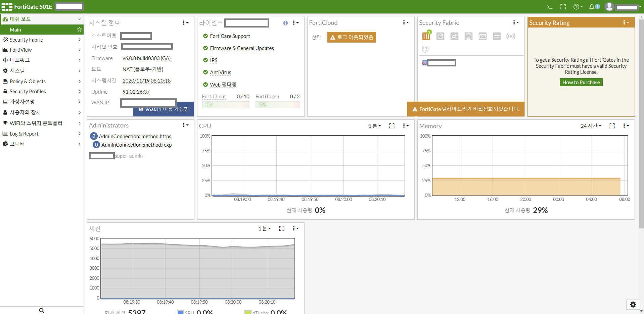Click the FortiToken 0% usage bar
644x314 pixels.
[277, 105]
